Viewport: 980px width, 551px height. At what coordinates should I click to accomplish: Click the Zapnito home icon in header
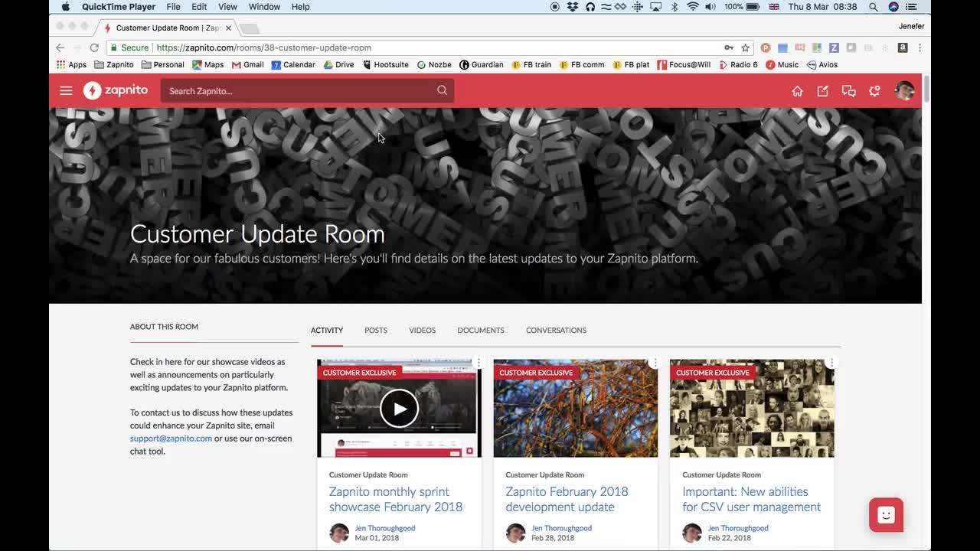(x=797, y=91)
